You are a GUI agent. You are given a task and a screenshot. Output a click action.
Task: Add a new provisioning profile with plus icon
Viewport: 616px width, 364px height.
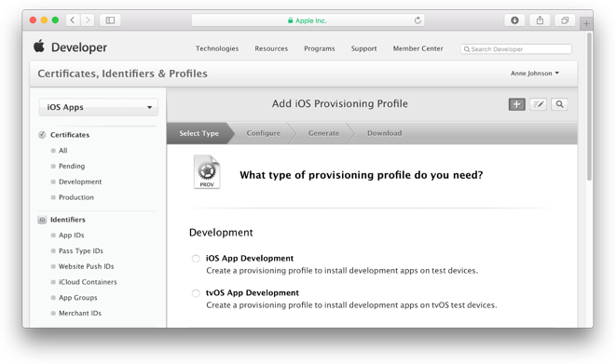click(517, 104)
